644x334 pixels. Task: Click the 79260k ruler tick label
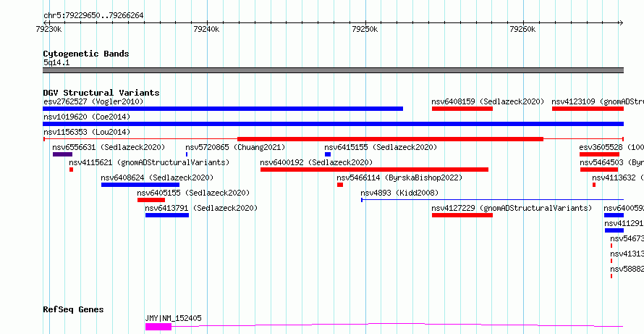coord(522,29)
